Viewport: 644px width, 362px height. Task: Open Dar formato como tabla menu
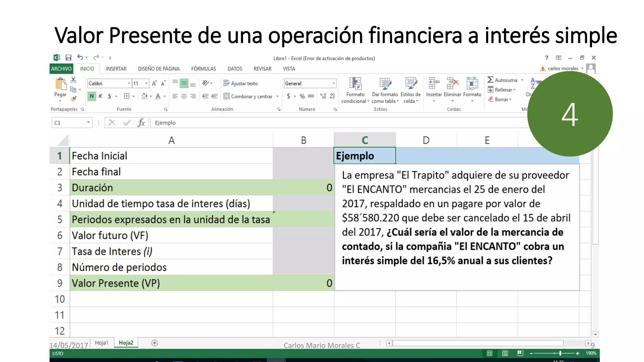point(385,90)
